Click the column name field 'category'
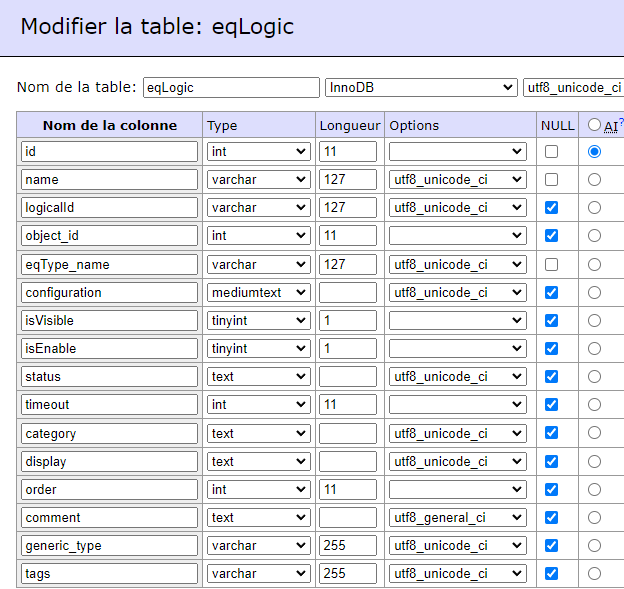The image size is (624, 589). [109, 433]
